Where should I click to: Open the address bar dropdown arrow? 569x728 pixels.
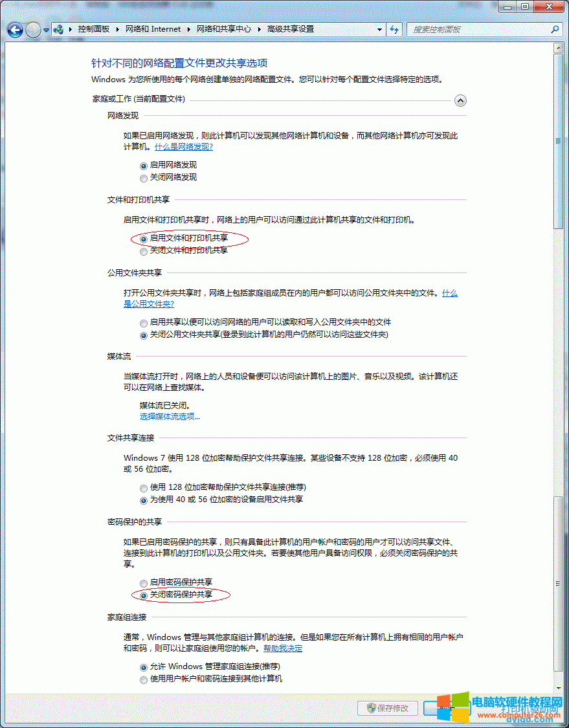379,30
